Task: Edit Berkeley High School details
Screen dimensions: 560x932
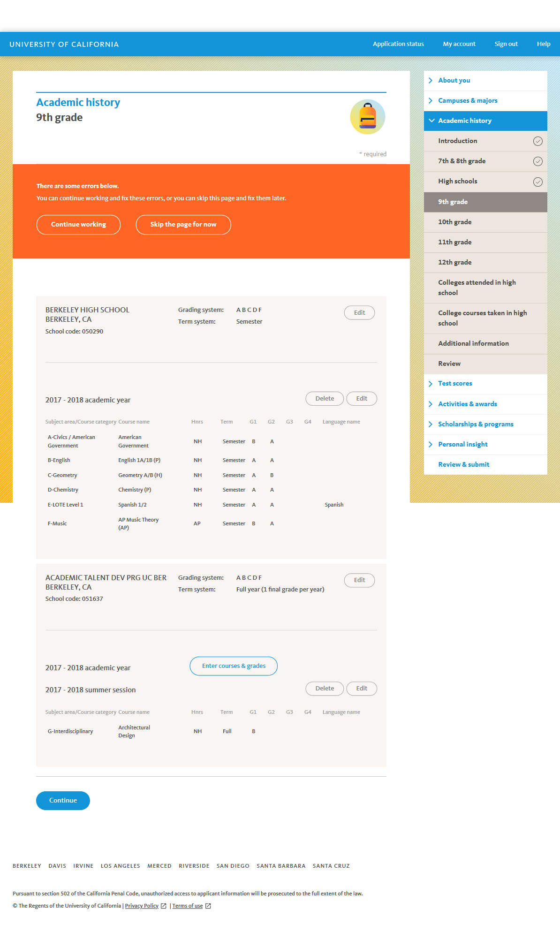Action: click(359, 313)
